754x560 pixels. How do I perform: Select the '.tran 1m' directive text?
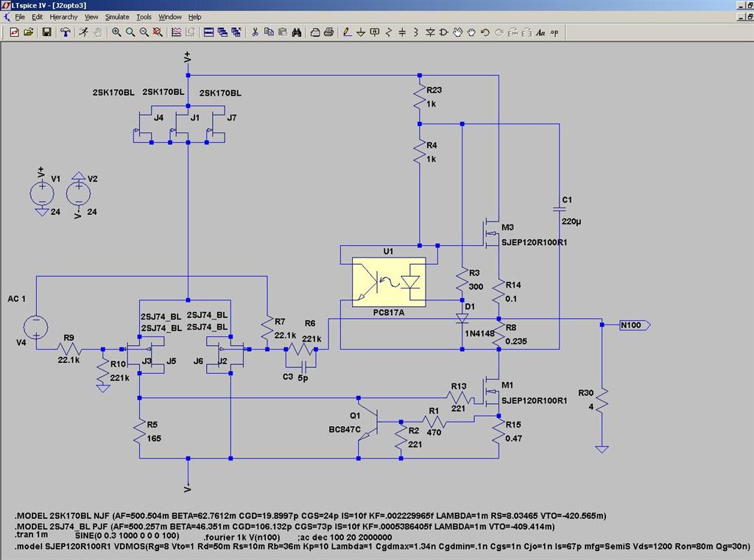point(31,534)
